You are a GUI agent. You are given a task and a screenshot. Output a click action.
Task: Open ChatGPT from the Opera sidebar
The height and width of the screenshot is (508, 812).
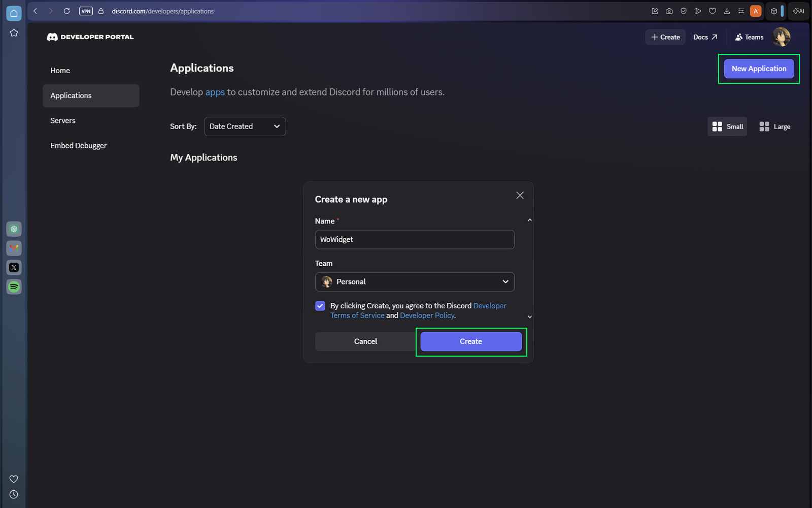[14, 229]
